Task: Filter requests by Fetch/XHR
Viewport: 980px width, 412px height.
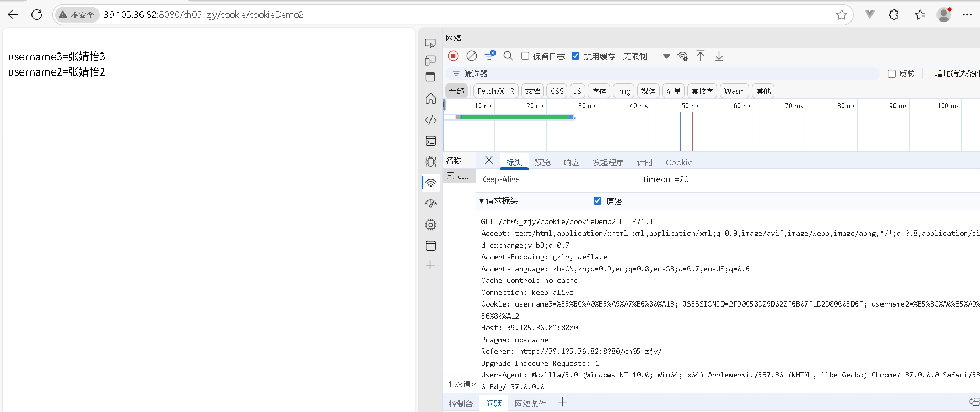Action: (496, 91)
